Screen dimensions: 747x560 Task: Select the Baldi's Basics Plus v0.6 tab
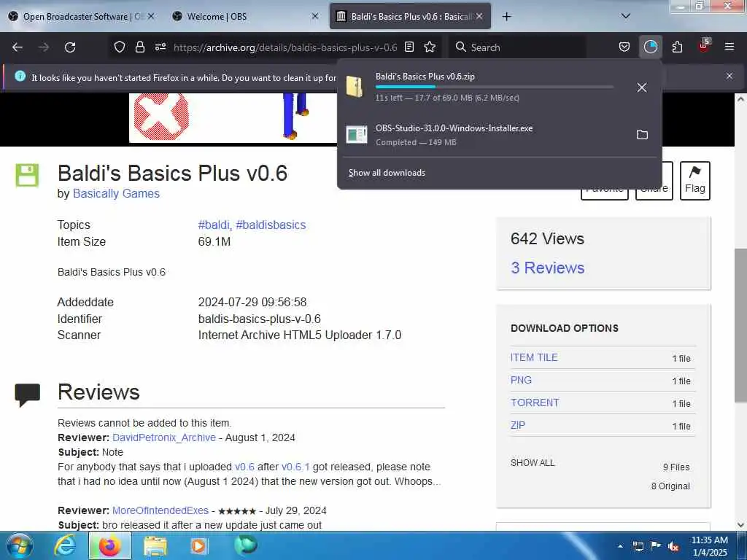click(411, 17)
